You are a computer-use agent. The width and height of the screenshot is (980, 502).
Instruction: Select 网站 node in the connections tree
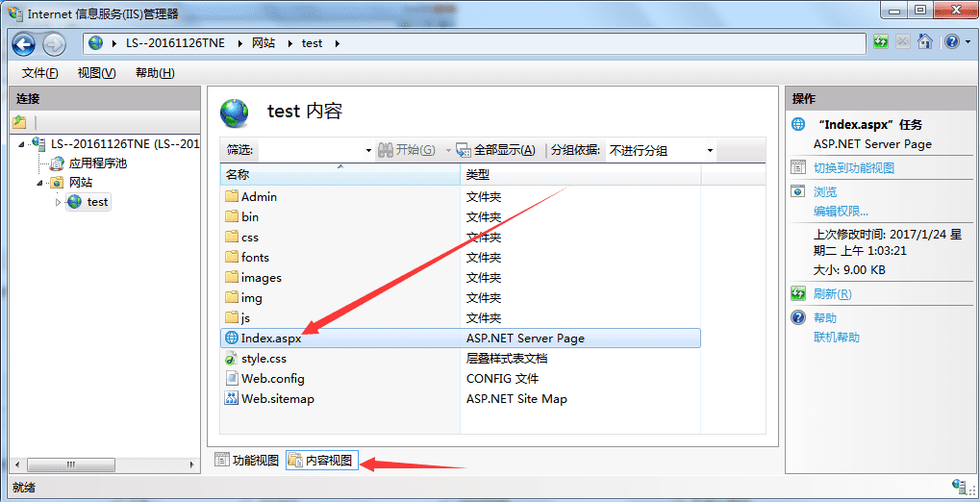[x=81, y=183]
